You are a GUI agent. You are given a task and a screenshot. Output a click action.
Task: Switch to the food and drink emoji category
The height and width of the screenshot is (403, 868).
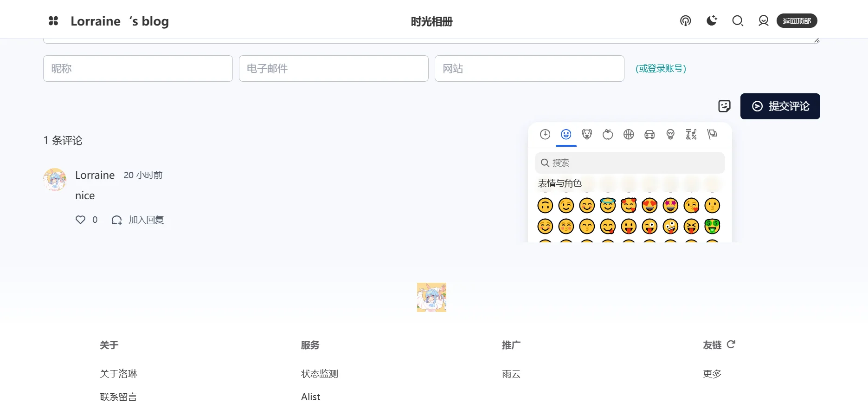coord(608,134)
